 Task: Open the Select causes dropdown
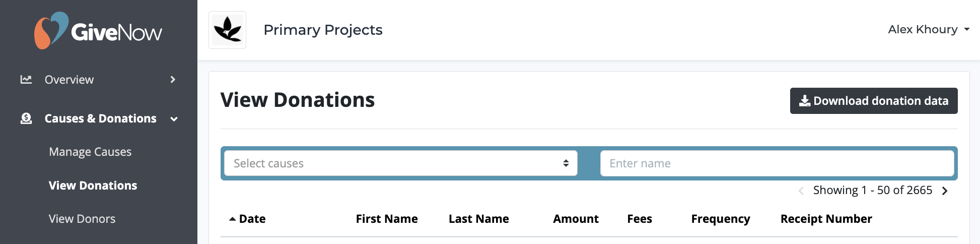[x=401, y=163]
